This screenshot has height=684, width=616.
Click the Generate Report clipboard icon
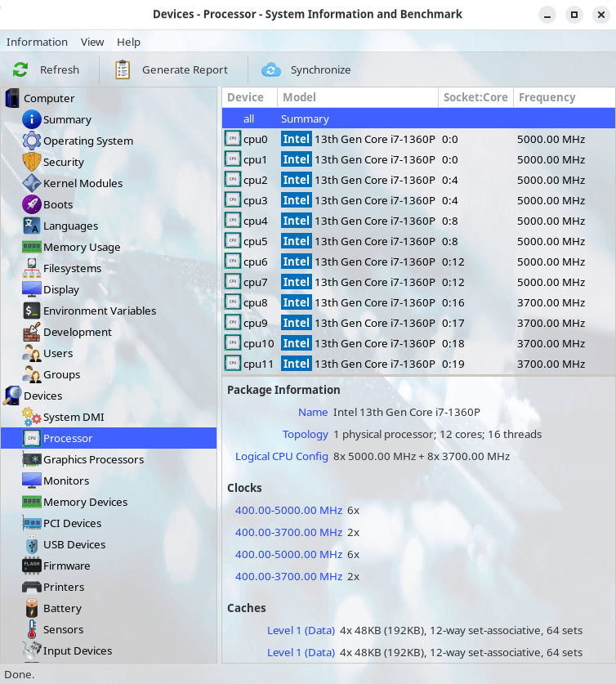click(123, 69)
